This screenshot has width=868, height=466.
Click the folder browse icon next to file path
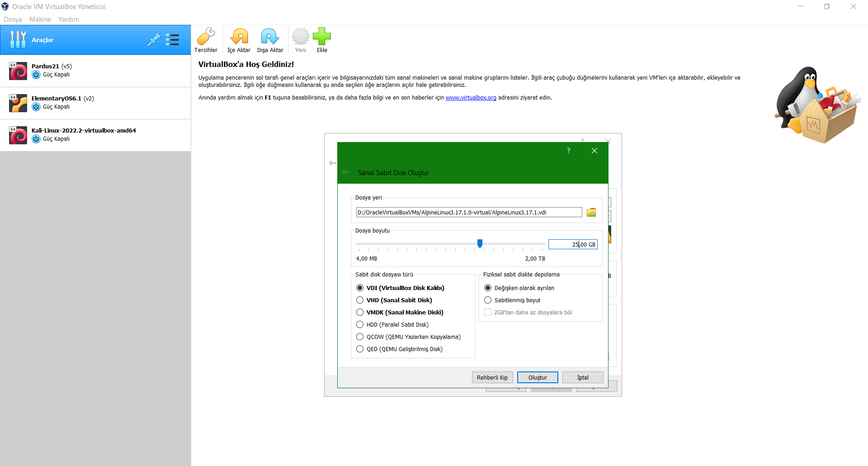[x=591, y=213]
